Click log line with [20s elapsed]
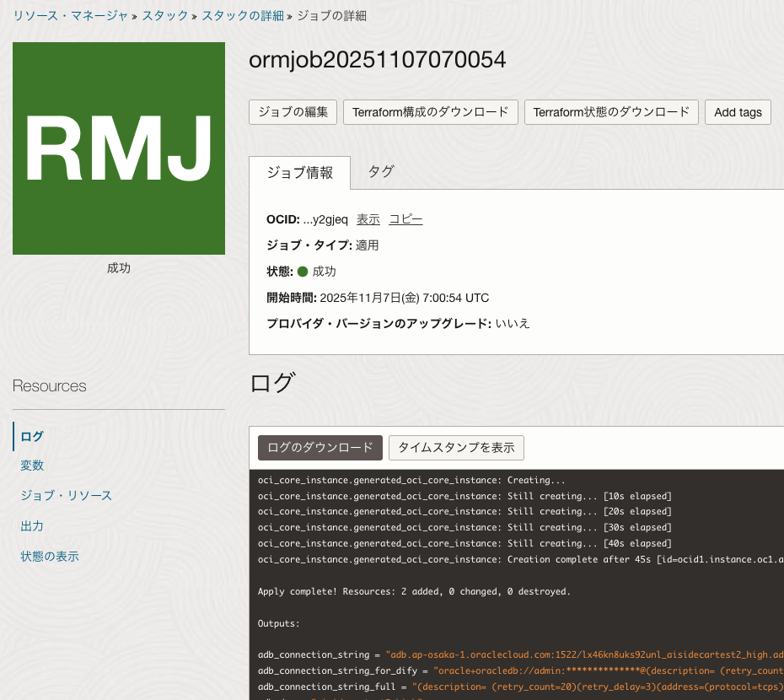This screenshot has width=784, height=700. (464, 511)
